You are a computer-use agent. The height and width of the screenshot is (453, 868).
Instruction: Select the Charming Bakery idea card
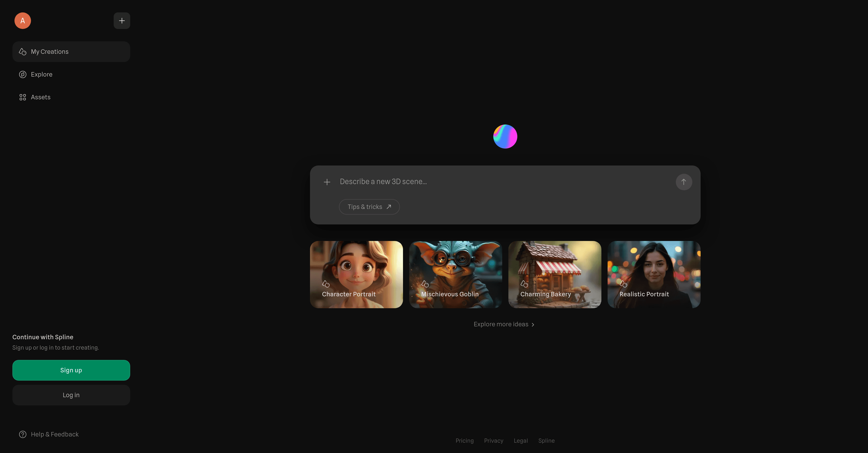pos(555,275)
